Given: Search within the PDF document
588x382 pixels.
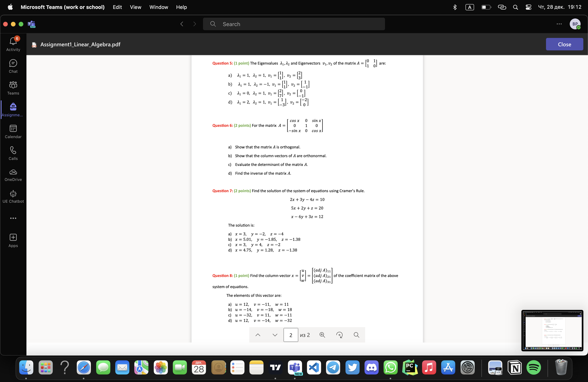Looking at the screenshot, I should 356,335.
